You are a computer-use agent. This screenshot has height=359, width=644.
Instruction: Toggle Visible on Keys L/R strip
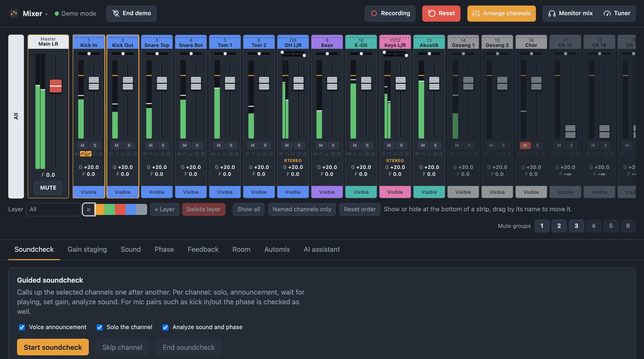click(395, 192)
